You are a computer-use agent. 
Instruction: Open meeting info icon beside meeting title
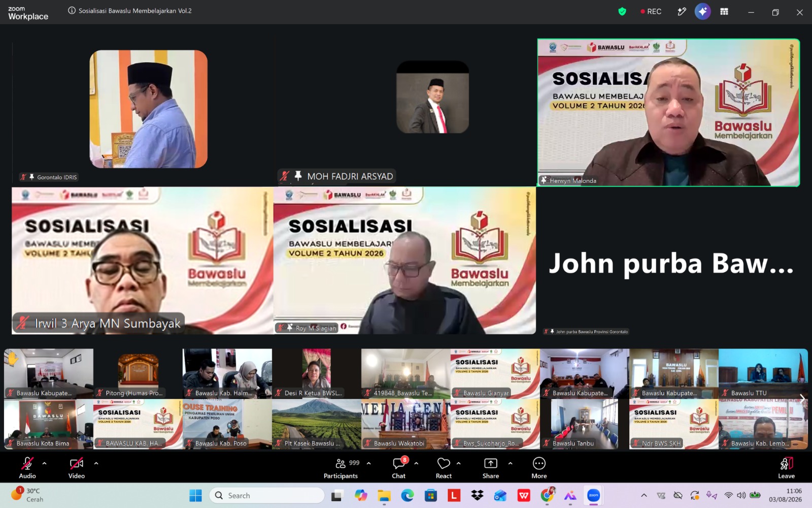(72, 11)
